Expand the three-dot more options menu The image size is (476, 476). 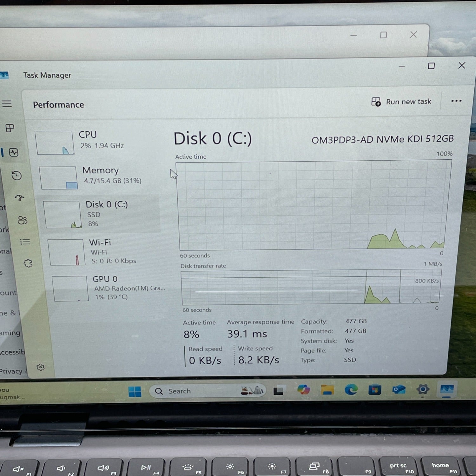coord(456,101)
